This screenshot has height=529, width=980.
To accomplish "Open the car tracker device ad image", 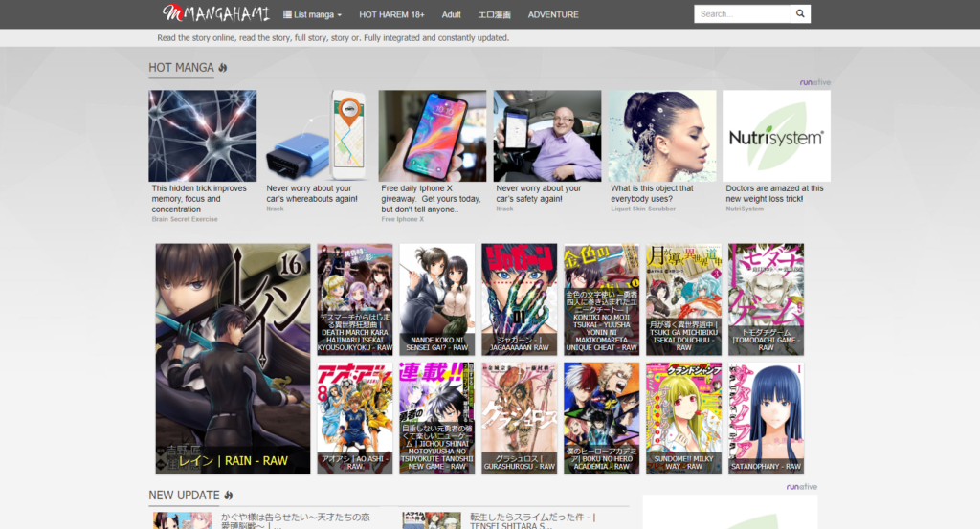I will tap(317, 136).
